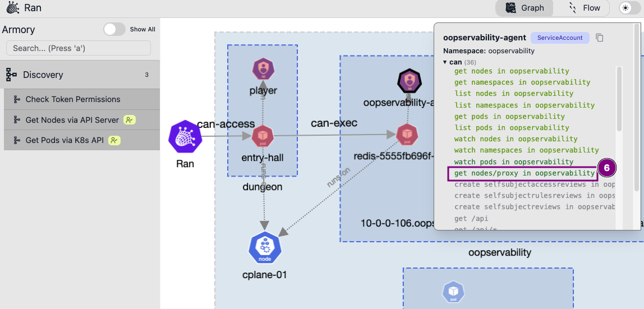Select the redis pod node icon

click(x=407, y=134)
